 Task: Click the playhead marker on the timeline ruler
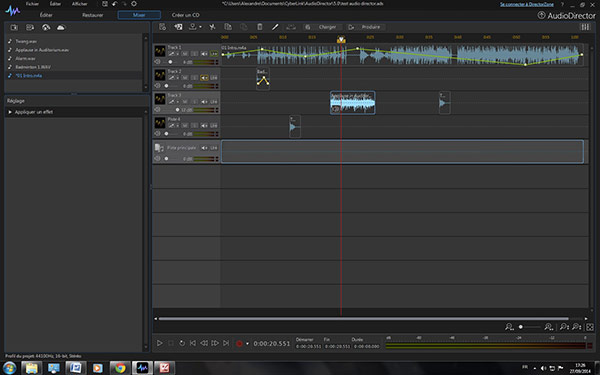pyautogui.click(x=341, y=39)
